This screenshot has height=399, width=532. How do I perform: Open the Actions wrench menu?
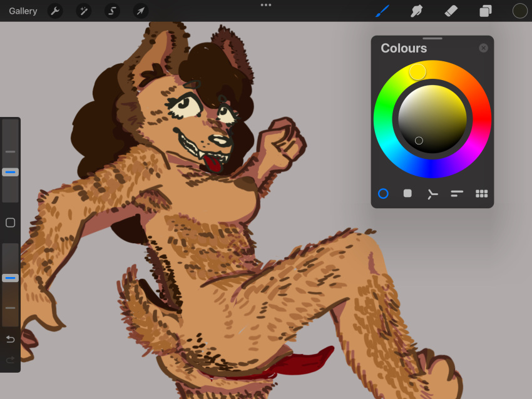[55, 11]
